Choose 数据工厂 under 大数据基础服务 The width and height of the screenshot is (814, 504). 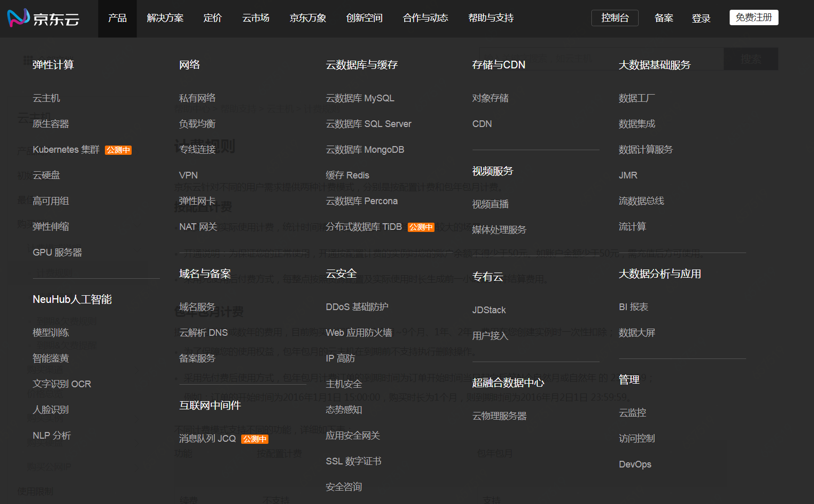tap(637, 98)
